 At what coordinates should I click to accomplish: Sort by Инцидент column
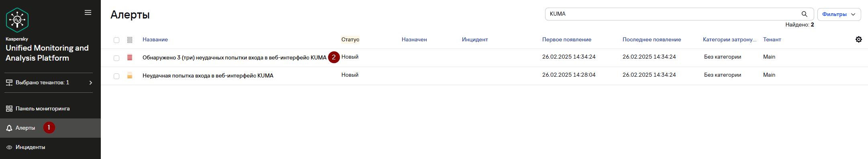pyautogui.click(x=475, y=39)
